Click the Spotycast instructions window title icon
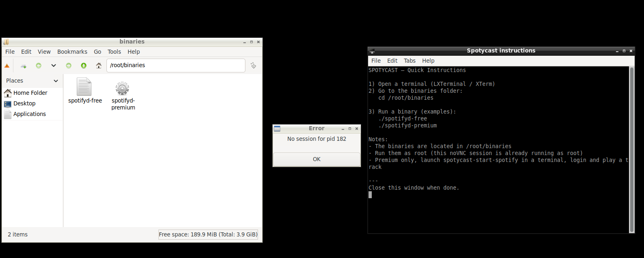Viewport: 644px width, 258px height. pyautogui.click(x=372, y=51)
